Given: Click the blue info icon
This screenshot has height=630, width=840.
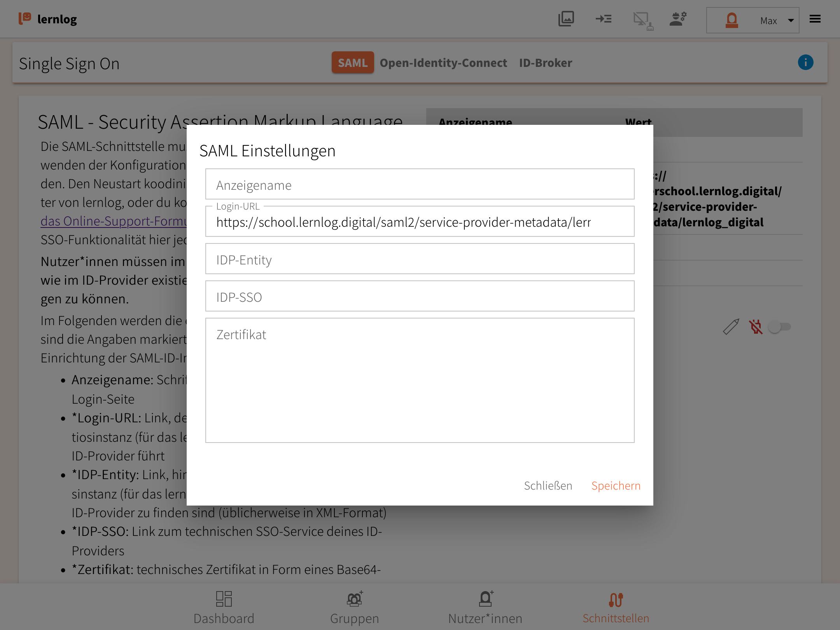Looking at the screenshot, I should click(x=805, y=62).
